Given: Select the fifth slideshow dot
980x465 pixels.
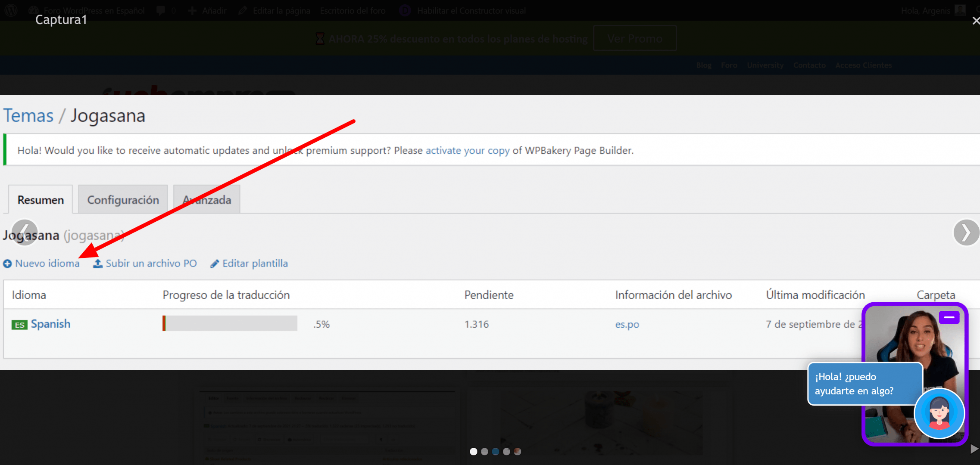Looking at the screenshot, I should point(518,451).
